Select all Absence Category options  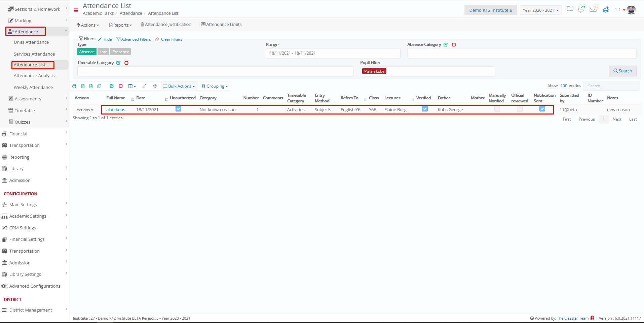click(x=446, y=45)
